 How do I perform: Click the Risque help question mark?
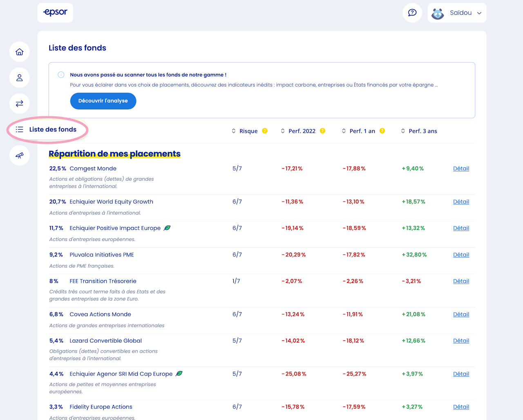click(x=265, y=131)
